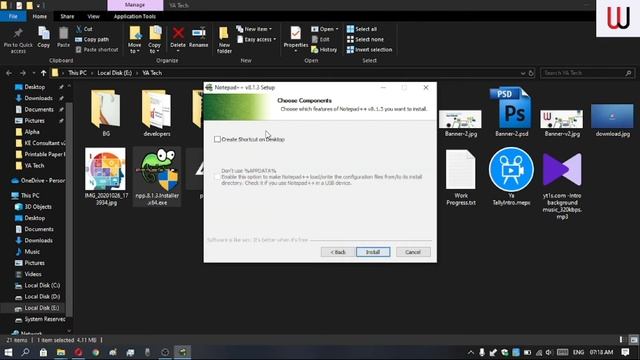This screenshot has height=360, width=640.
Task: Click Select none in ribbon
Action: tap(365, 39)
